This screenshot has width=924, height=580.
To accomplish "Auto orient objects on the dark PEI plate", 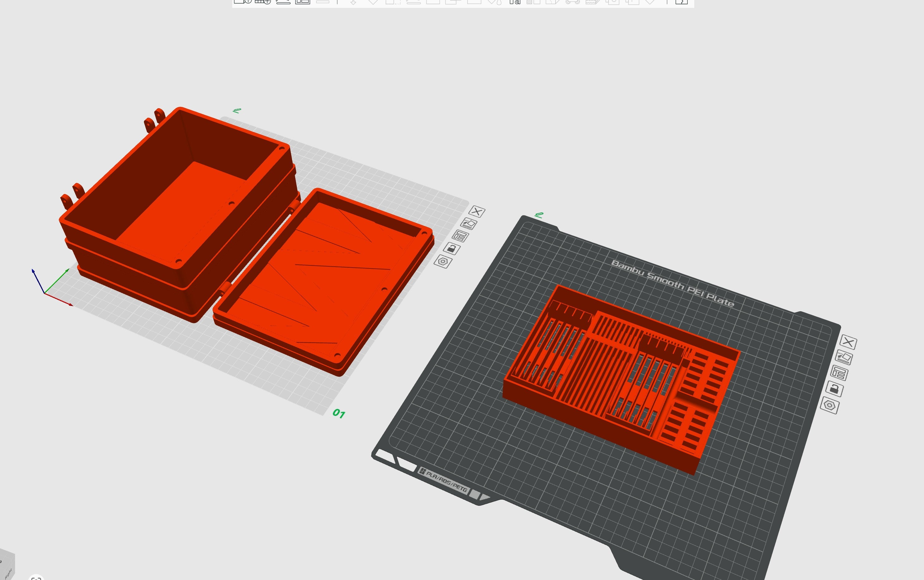I will point(844,358).
